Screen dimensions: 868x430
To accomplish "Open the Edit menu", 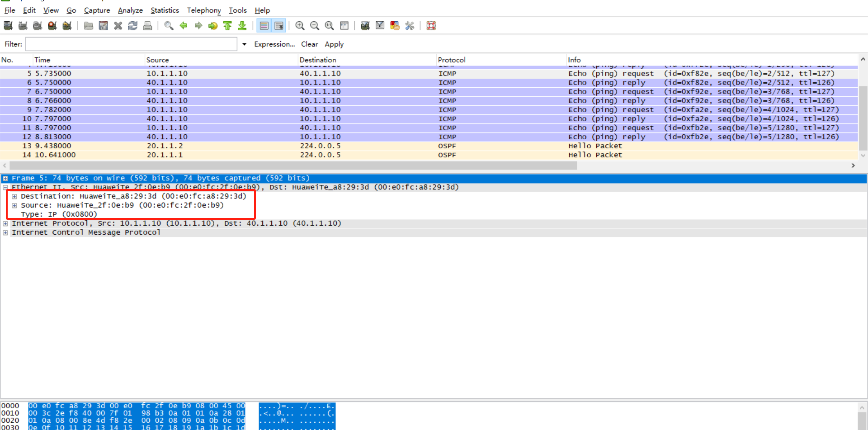I will pyautogui.click(x=29, y=10).
